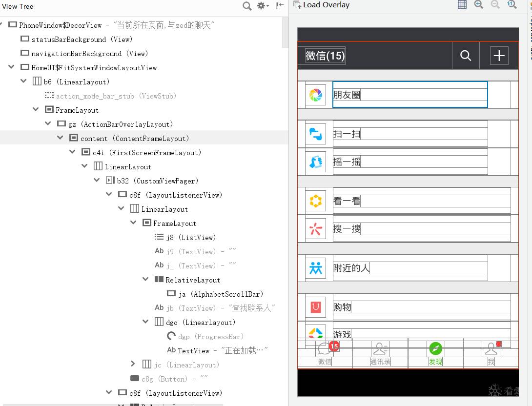Select the c8g (Button) row

click(x=144, y=379)
